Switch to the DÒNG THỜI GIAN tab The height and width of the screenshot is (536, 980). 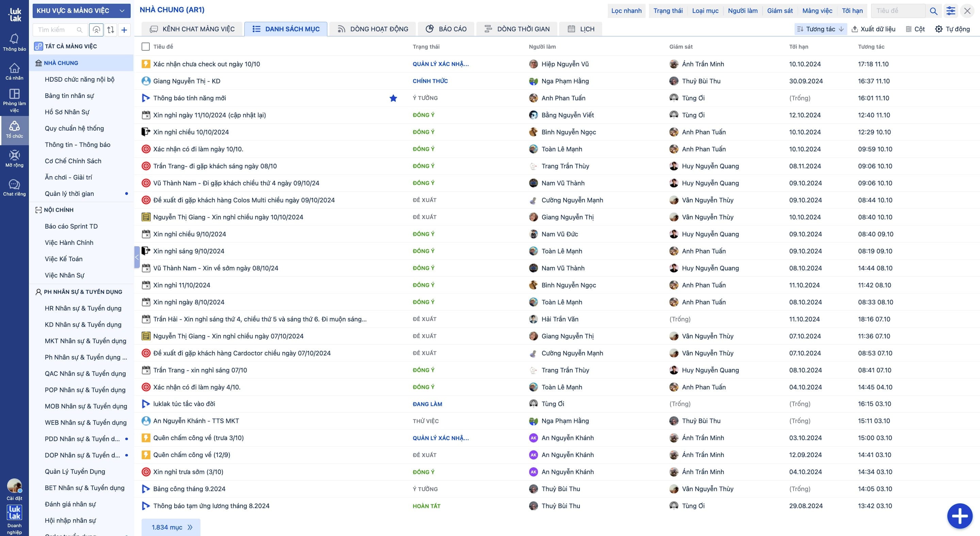[x=517, y=29]
